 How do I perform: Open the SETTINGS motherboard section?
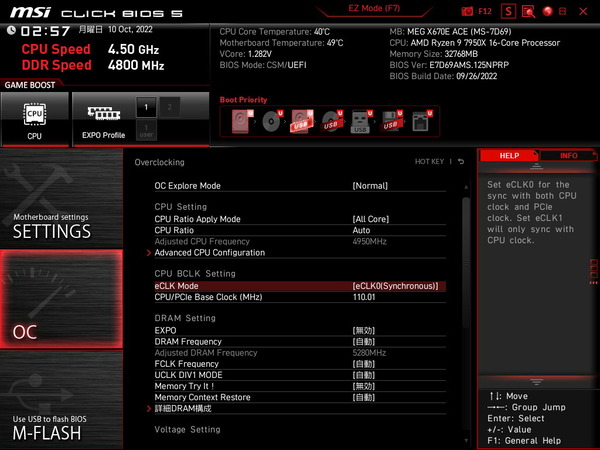tap(61, 198)
